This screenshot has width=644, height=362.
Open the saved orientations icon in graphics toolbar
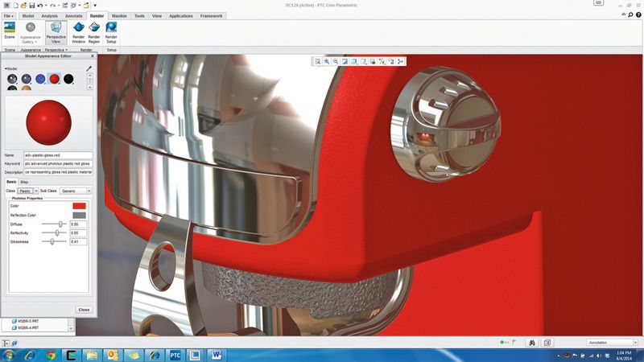coord(364,62)
